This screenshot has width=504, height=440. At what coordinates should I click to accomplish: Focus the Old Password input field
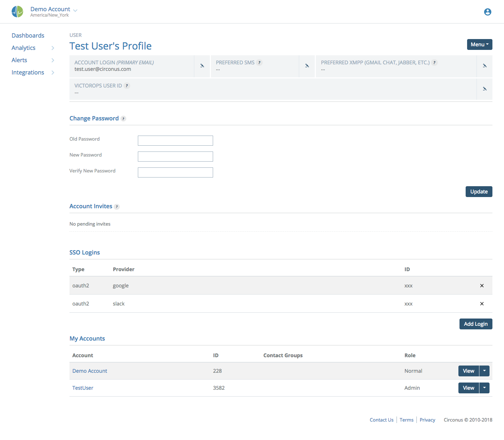(175, 141)
